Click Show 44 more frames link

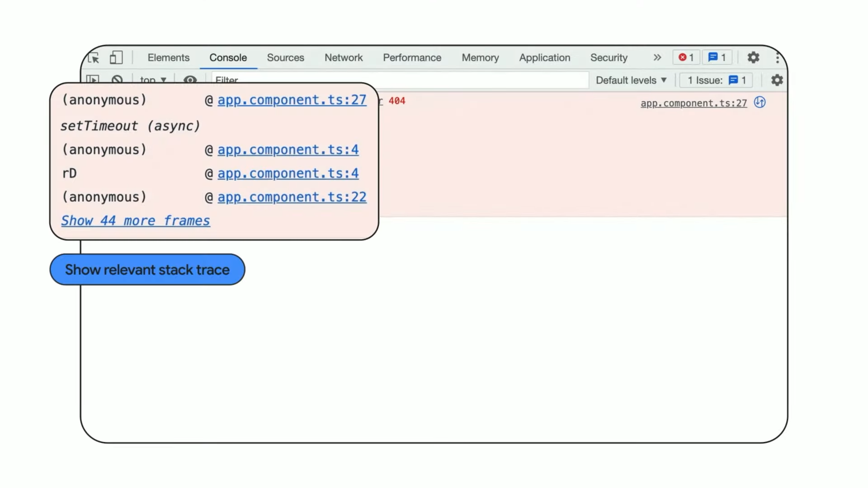136,221
